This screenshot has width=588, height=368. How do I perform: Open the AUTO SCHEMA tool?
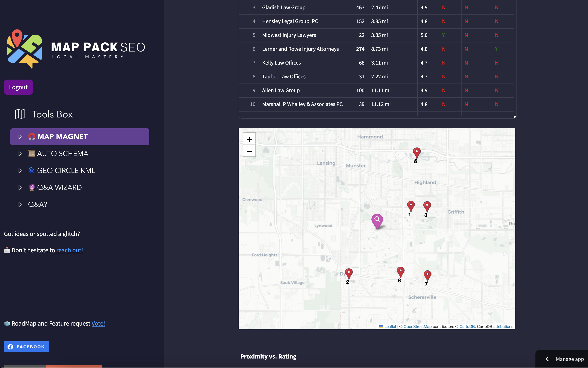pos(80,154)
